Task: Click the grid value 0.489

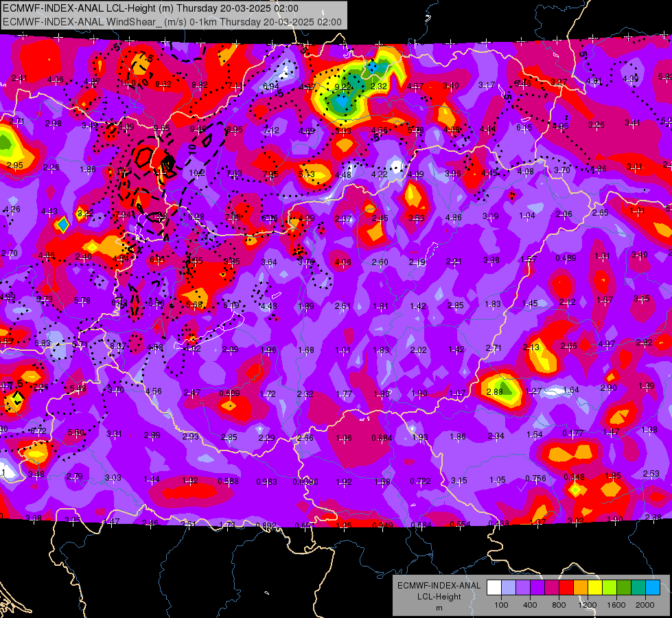Action: [566, 257]
